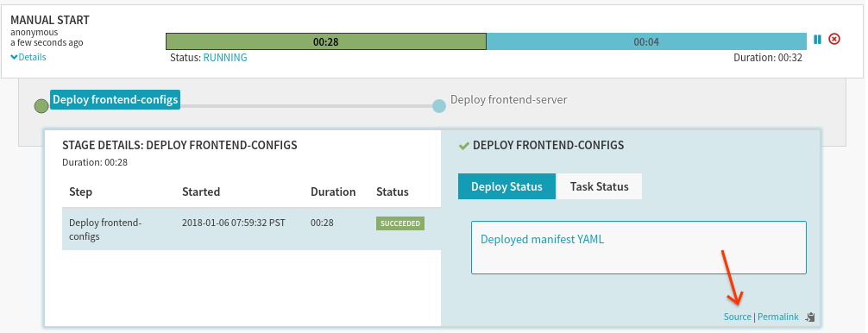Open the Deployed manifest YAML link
This screenshot has width=868, height=333.
tap(542, 240)
